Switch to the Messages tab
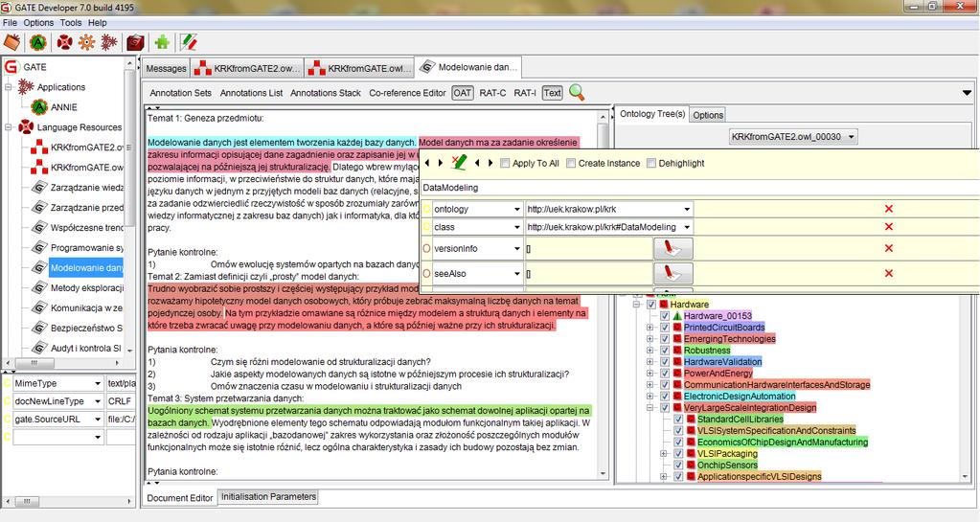 pos(167,68)
